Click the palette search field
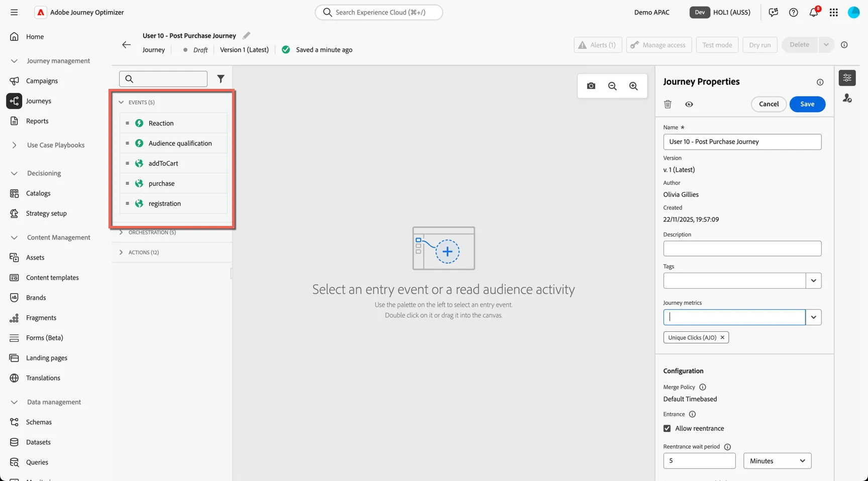This screenshot has width=868, height=481. coord(163,79)
